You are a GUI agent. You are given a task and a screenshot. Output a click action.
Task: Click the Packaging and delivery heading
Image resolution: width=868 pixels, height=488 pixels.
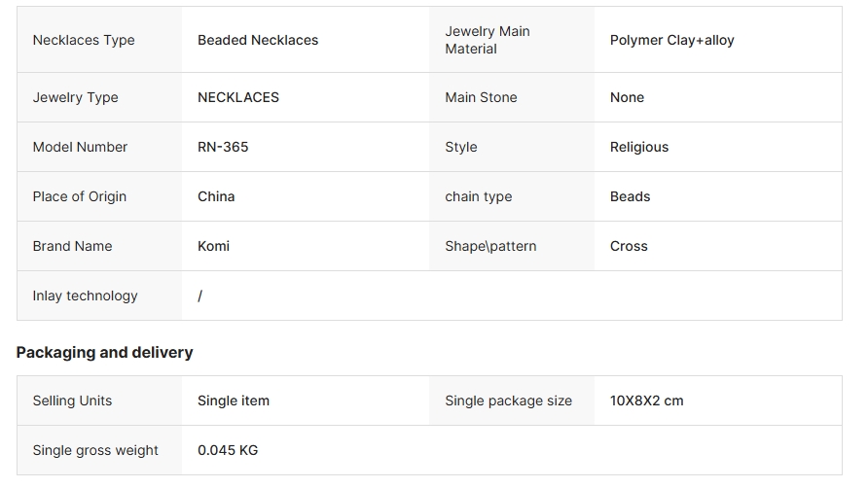104,352
